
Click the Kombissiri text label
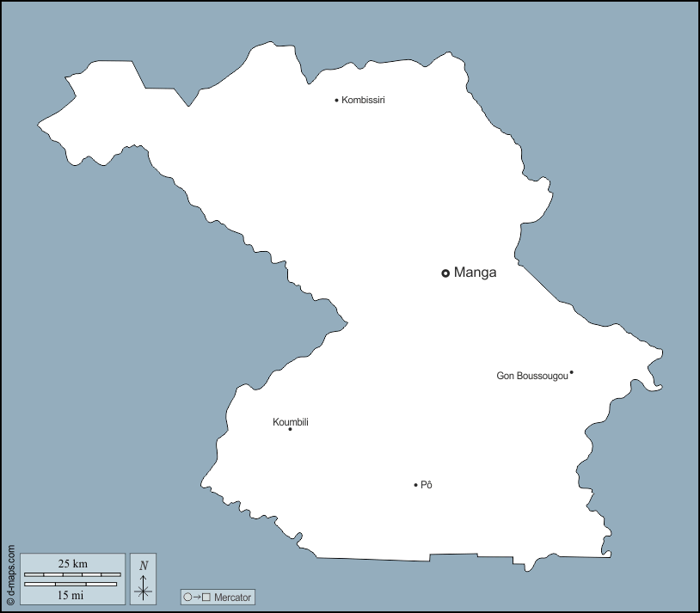(x=363, y=101)
